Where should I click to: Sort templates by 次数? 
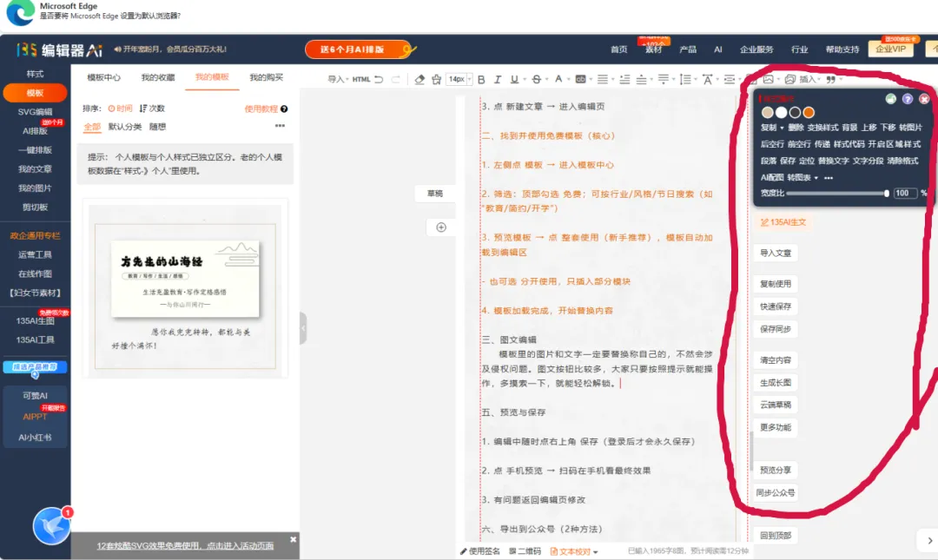click(152, 109)
